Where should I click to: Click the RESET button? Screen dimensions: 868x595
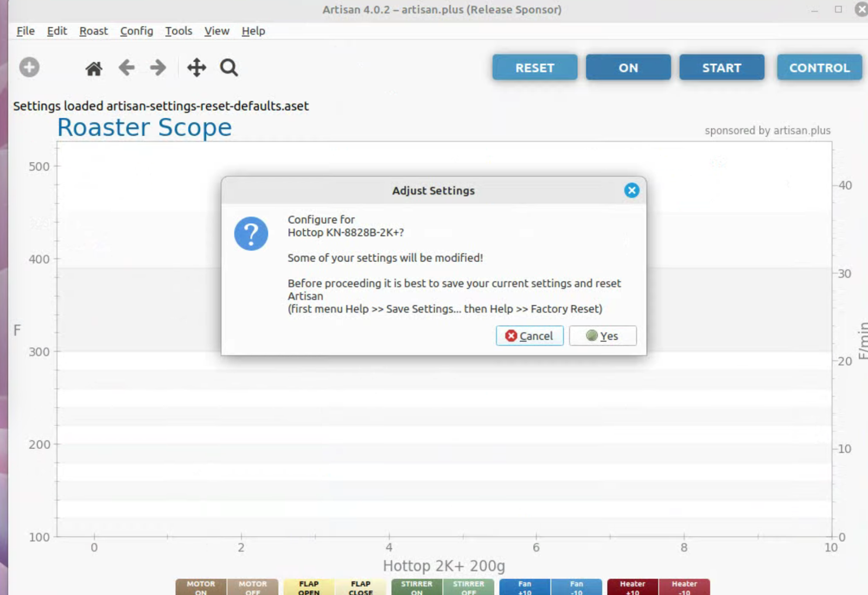(x=534, y=67)
